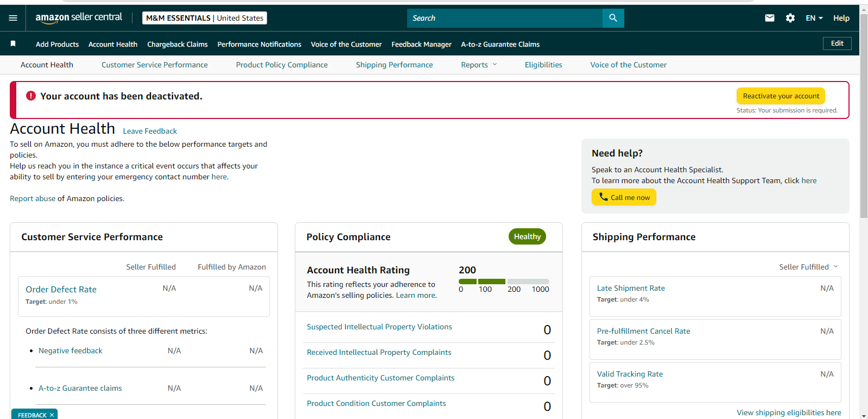The width and height of the screenshot is (868, 419).
Task: Open the settings gear icon
Action: click(x=790, y=18)
